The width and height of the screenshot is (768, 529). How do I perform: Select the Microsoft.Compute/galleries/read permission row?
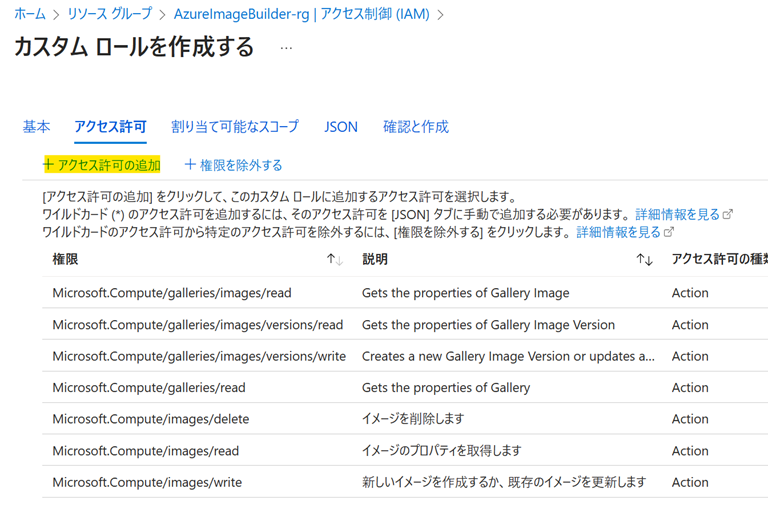(148, 387)
